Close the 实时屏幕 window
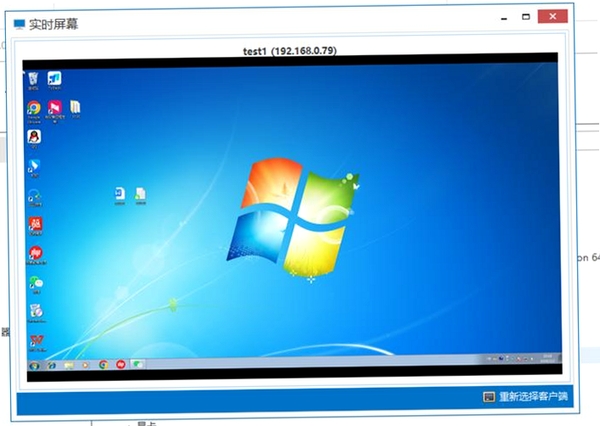Screen dimensions: 600x426 pos(553,16)
